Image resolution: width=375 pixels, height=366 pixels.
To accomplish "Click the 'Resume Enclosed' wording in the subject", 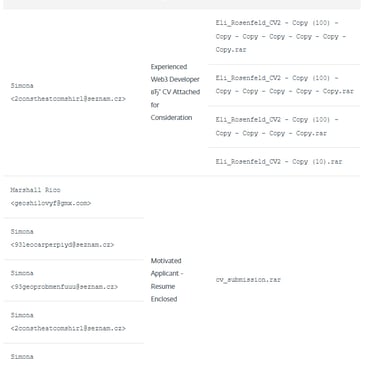I will point(164,293).
